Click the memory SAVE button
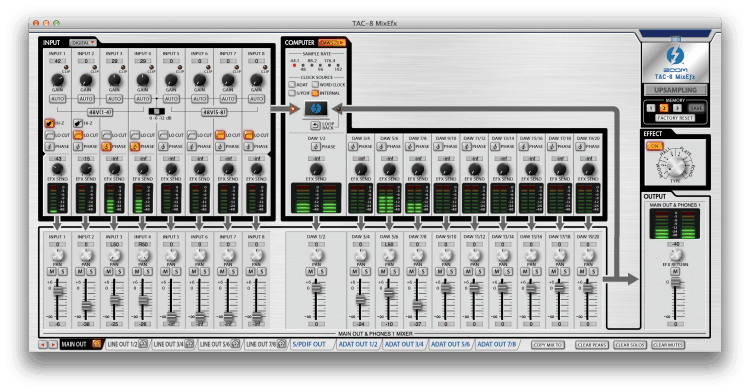The height and width of the screenshot is (392, 750). point(696,108)
